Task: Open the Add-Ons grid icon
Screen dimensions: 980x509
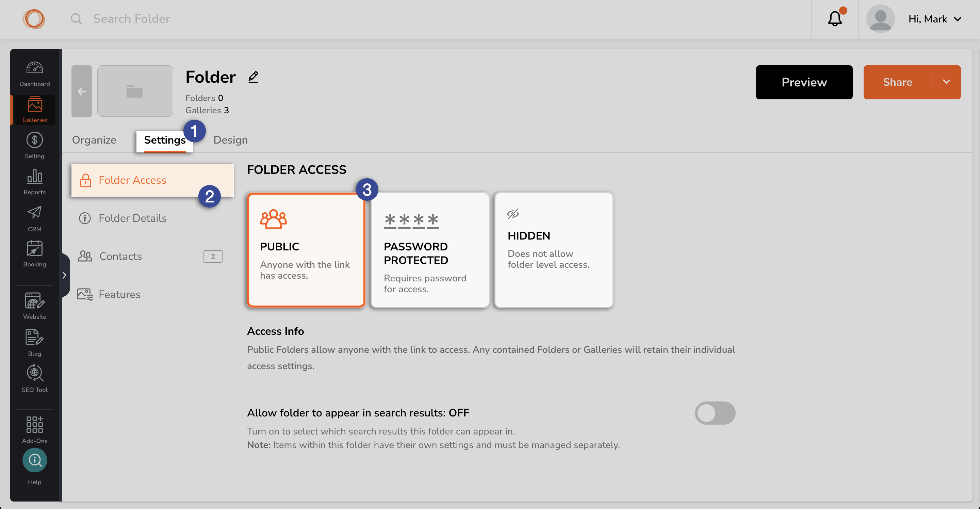Action: (34, 425)
